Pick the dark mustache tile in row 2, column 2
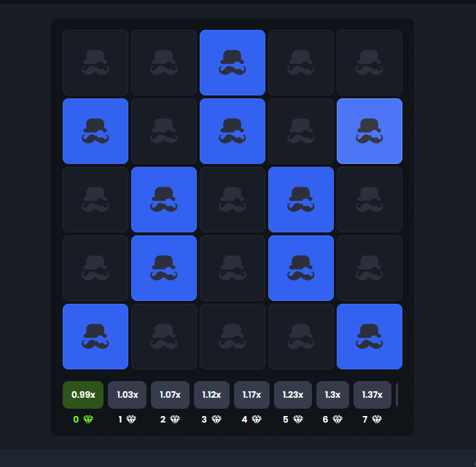 pos(164,131)
